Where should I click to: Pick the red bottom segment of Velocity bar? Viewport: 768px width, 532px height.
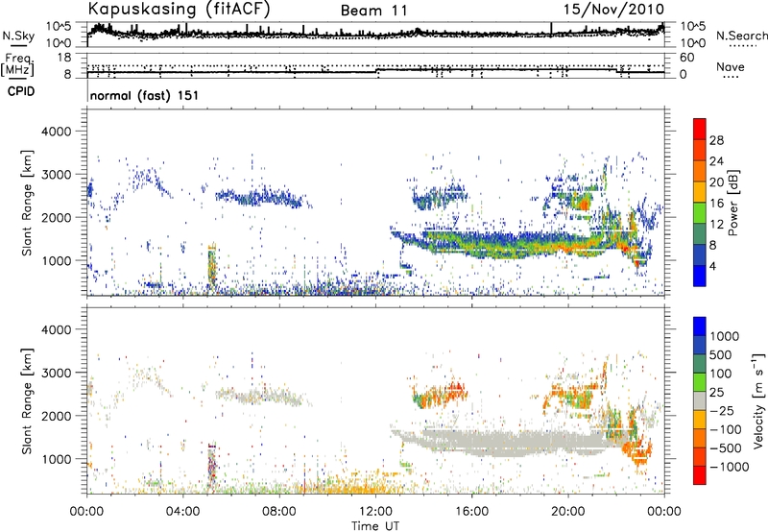pyautogui.click(x=700, y=475)
